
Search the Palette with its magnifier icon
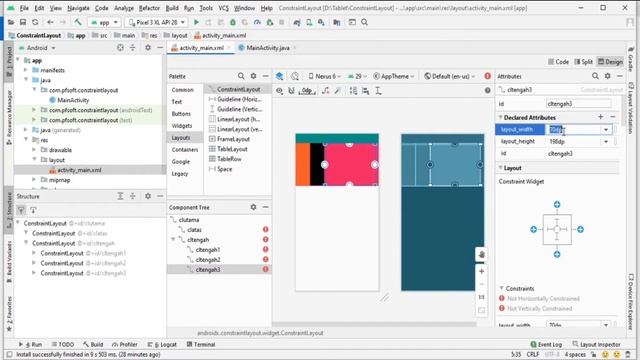click(x=241, y=76)
